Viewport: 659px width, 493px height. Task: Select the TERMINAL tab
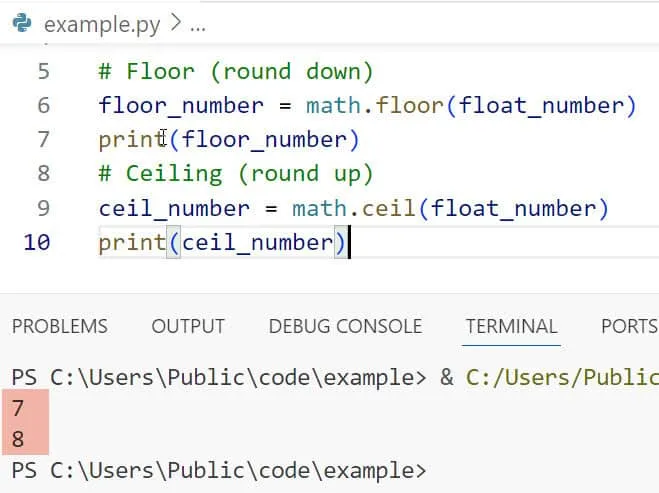coord(511,326)
